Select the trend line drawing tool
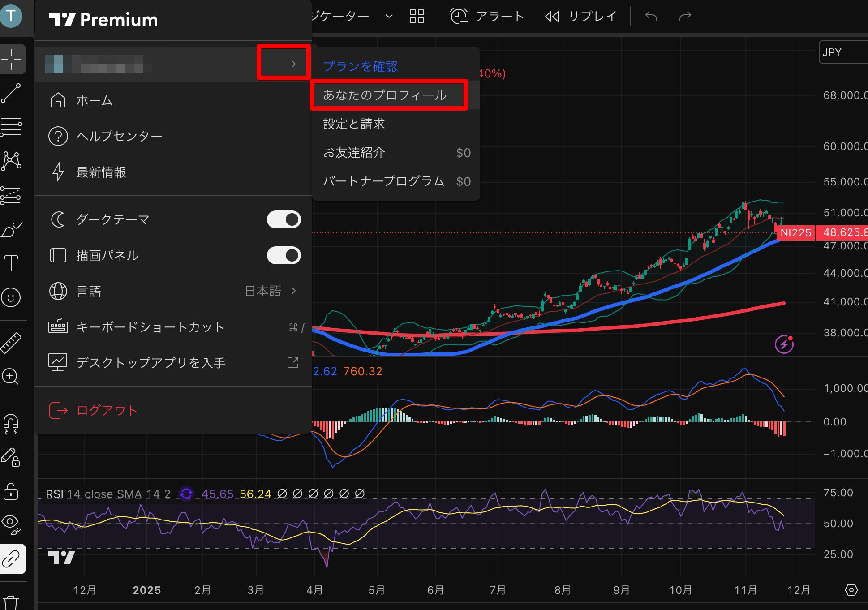The height and width of the screenshot is (610, 868). (x=11, y=93)
